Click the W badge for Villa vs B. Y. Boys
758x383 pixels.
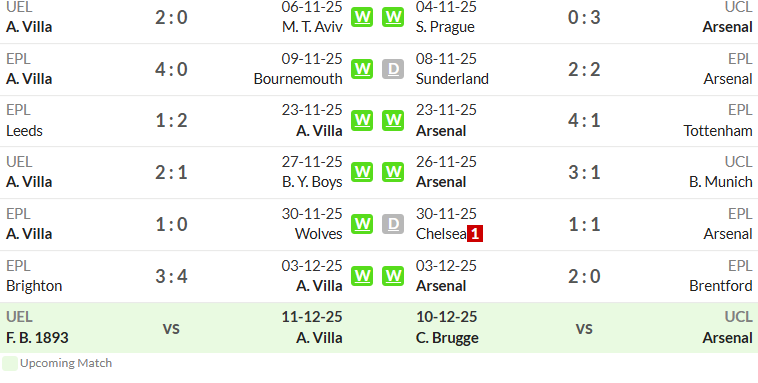(x=362, y=172)
